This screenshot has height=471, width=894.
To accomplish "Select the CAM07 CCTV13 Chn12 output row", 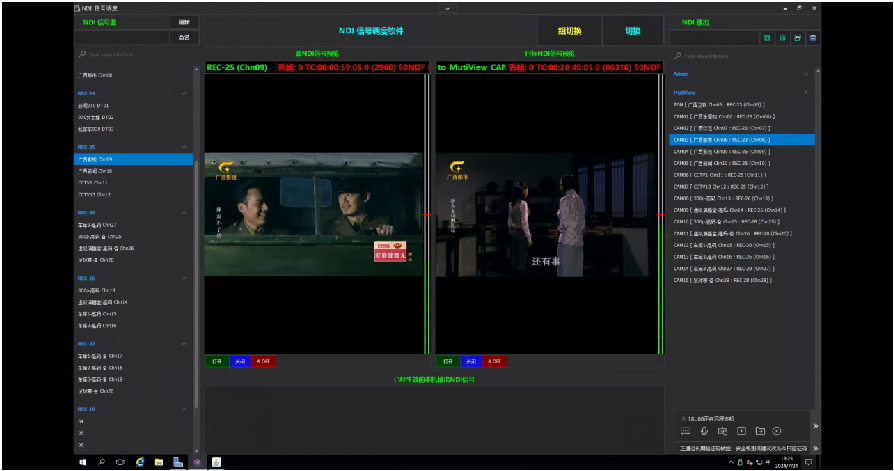I will pyautogui.click(x=742, y=186).
